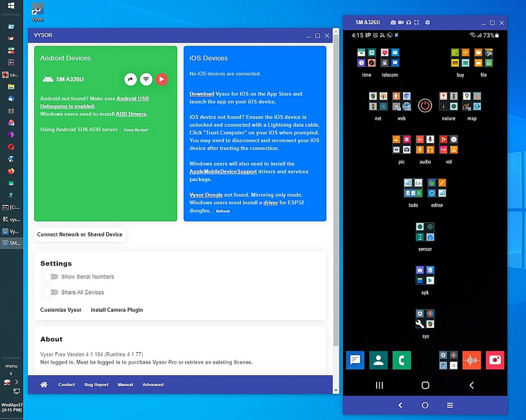Open the Contact tab in Vysor footer

(x=66, y=384)
